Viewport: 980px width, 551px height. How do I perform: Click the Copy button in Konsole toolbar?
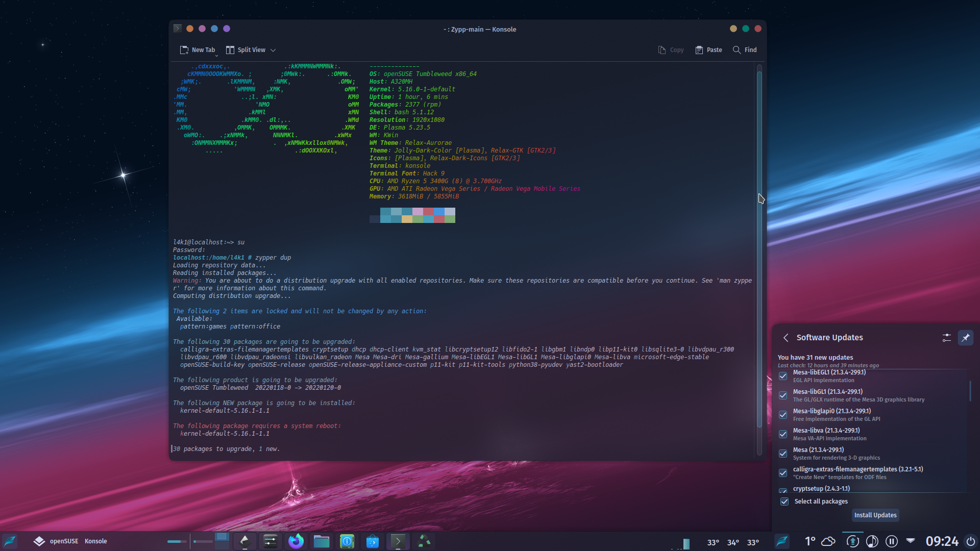pyautogui.click(x=671, y=50)
